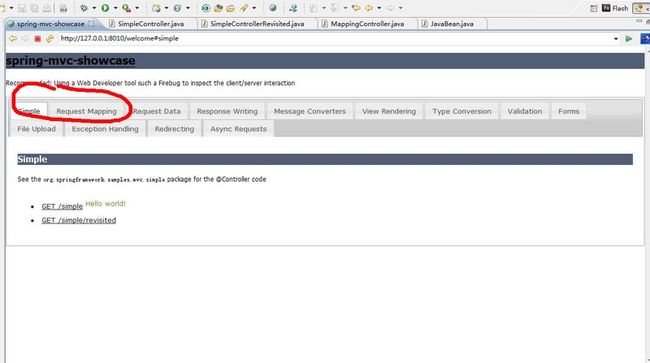Viewport: 650px width, 363px height.
Task: Open the View Rendering page tab
Action: coord(389,111)
